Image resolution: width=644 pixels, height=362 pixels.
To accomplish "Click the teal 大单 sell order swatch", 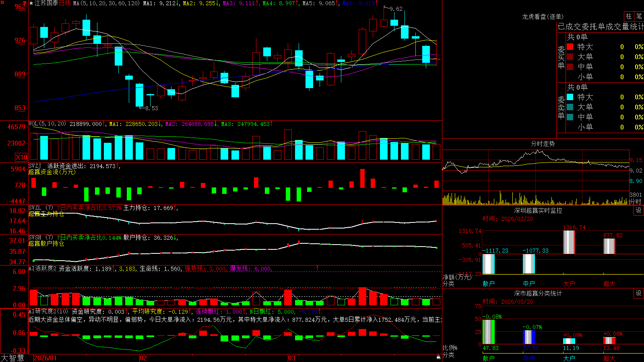I will coord(570,107).
